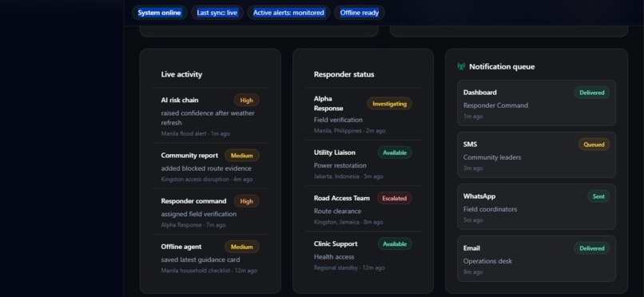The image size is (644, 297).
Task: Click Delivered badge on Dashboard notification
Action: pos(592,93)
